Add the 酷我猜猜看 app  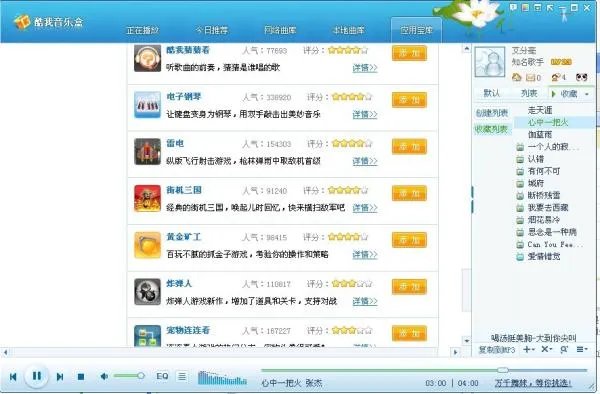pos(409,53)
